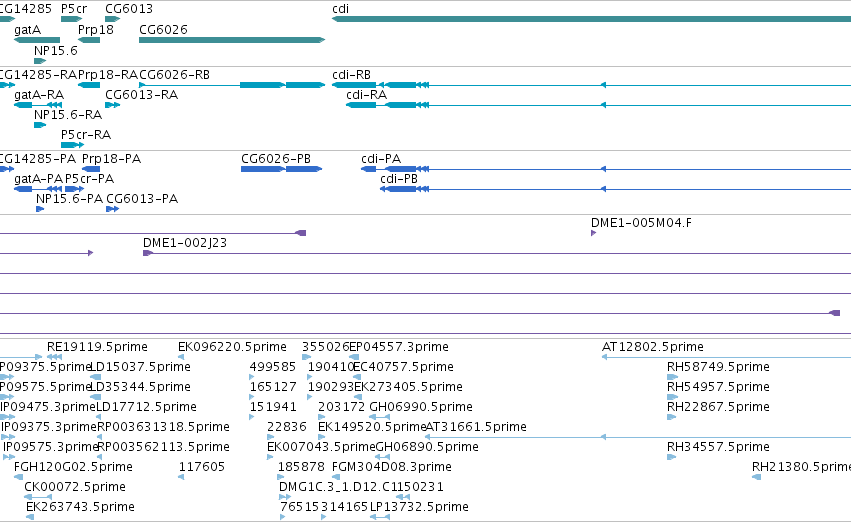851x522 pixels.
Task: Click the CG6026-PB blue exon glyph
Action: (x=282, y=169)
